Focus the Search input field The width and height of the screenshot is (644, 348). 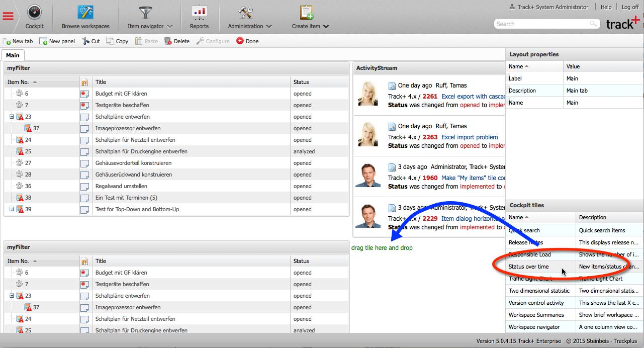tap(542, 24)
